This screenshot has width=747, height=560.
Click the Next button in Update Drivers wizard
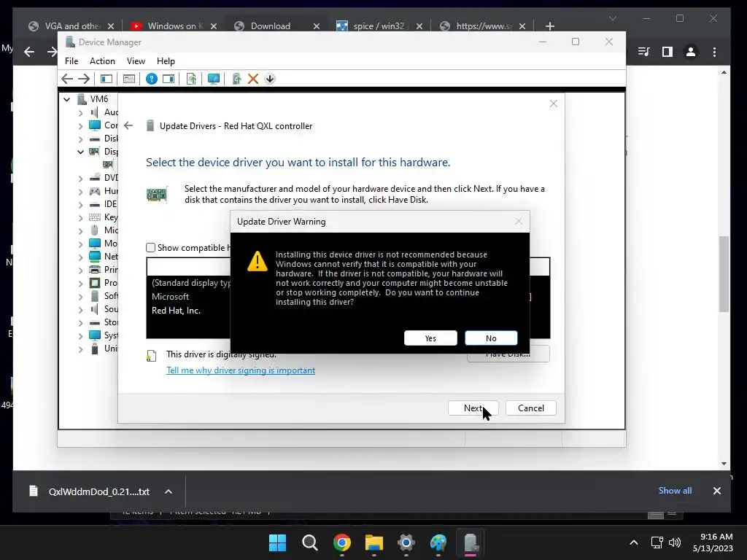coord(473,408)
